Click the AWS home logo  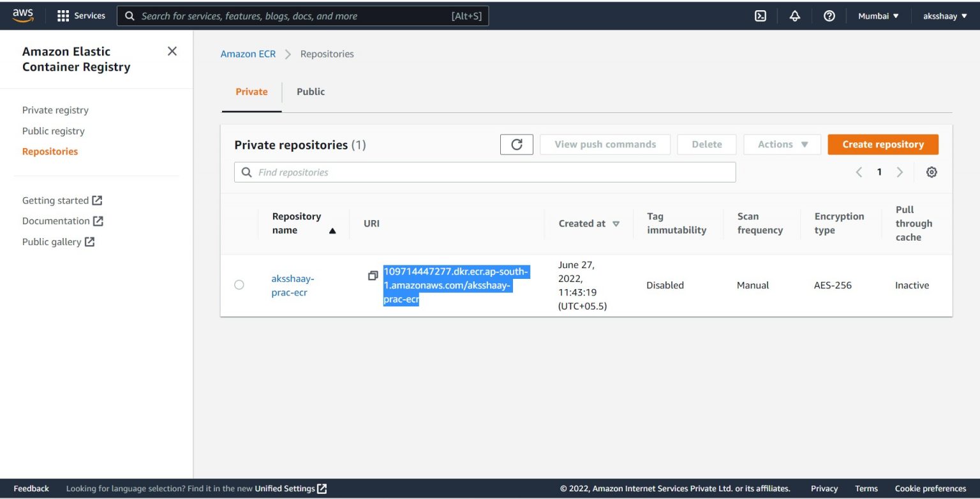[x=23, y=15]
